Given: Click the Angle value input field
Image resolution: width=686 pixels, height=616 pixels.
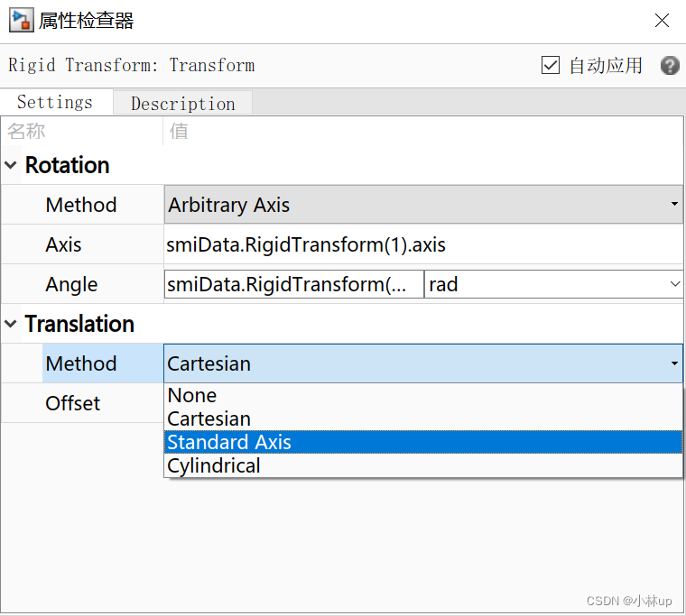Looking at the screenshot, I should 293,284.
